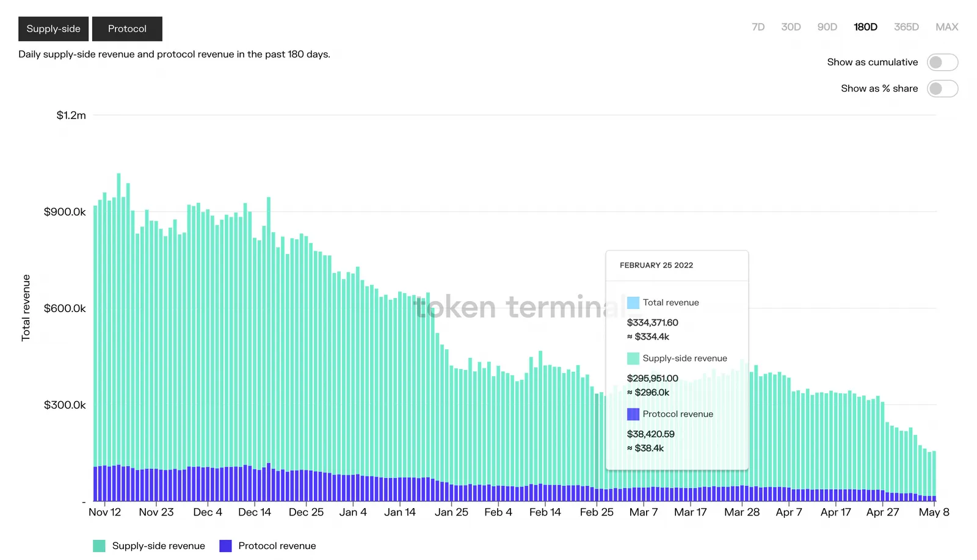This screenshot has width=977, height=560.
Task: Click the Protocol revenue legend swatch
Action: click(x=225, y=546)
